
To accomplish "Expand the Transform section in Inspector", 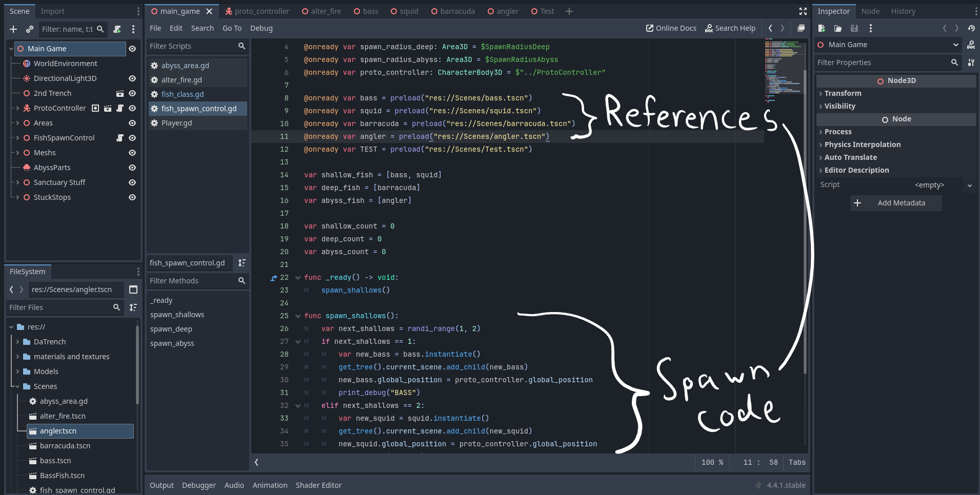I will click(x=843, y=93).
